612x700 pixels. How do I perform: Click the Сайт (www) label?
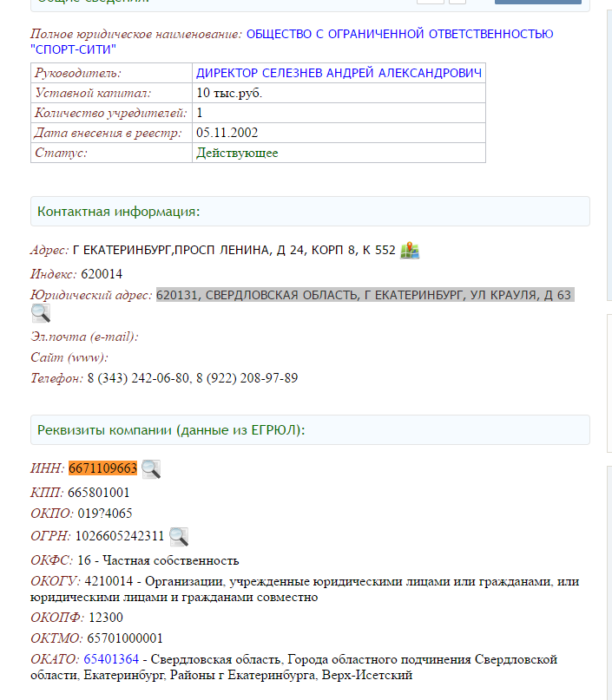[69, 357]
